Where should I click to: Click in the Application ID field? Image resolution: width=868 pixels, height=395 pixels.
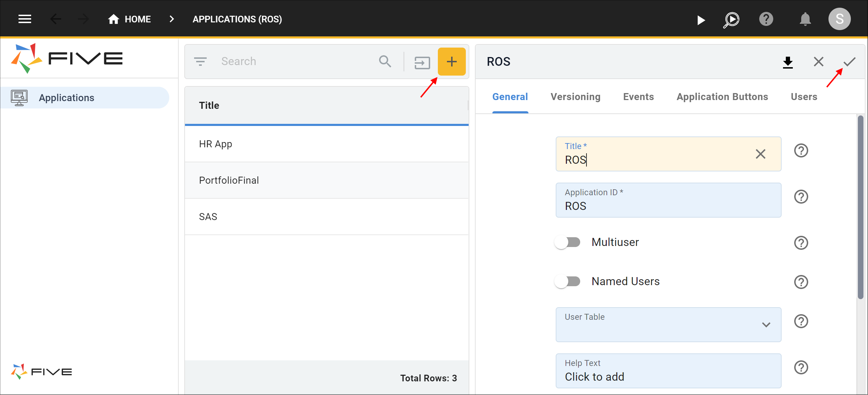pyautogui.click(x=668, y=200)
